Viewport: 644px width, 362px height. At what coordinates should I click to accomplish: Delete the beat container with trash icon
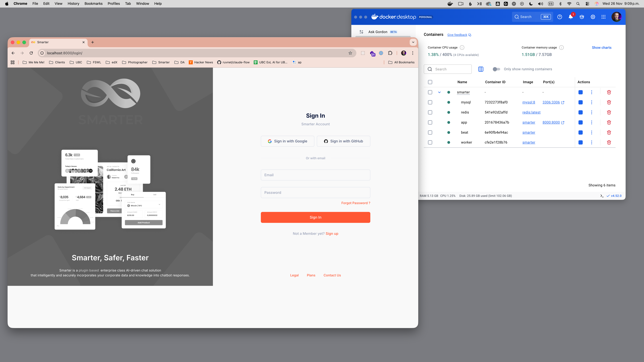[609, 132]
